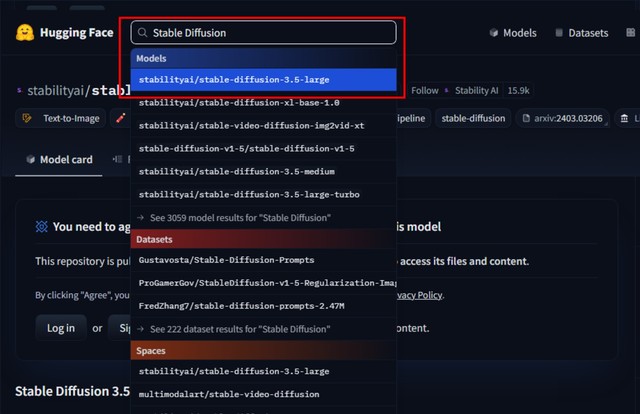640x414 pixels.
Task: Click the Model card cube icon
Action: [31, 159]
